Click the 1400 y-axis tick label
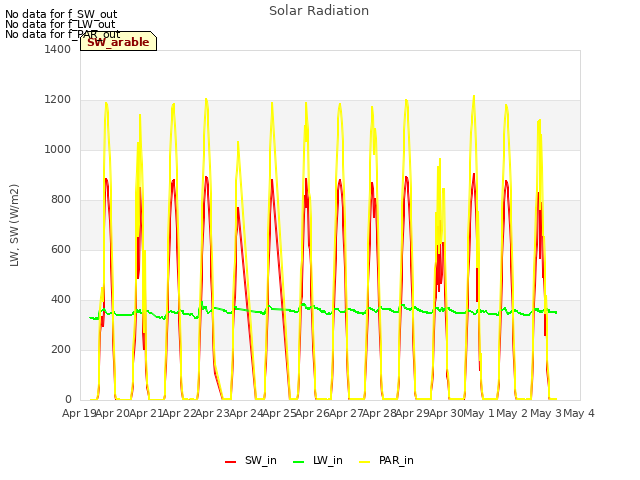This screenshot has height=480, width=640. click(58, 49)
